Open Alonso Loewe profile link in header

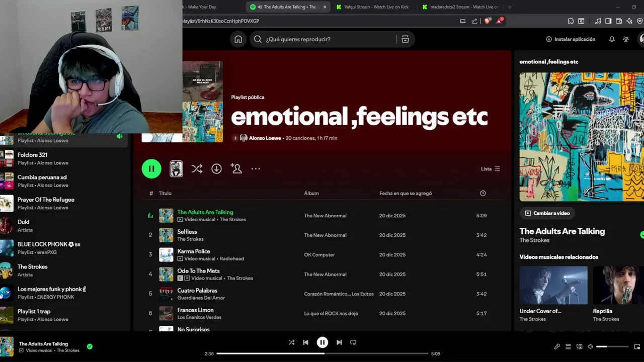[265, 138]
